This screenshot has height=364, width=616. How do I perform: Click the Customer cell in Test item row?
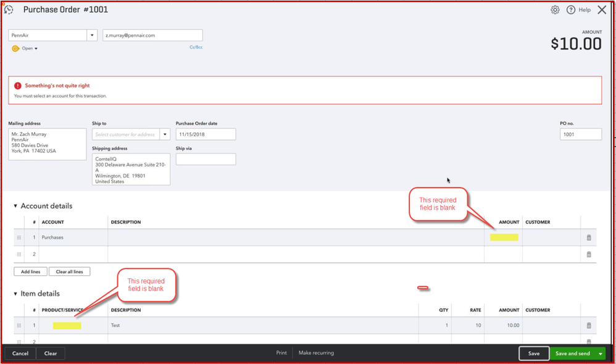pos(551,326)
